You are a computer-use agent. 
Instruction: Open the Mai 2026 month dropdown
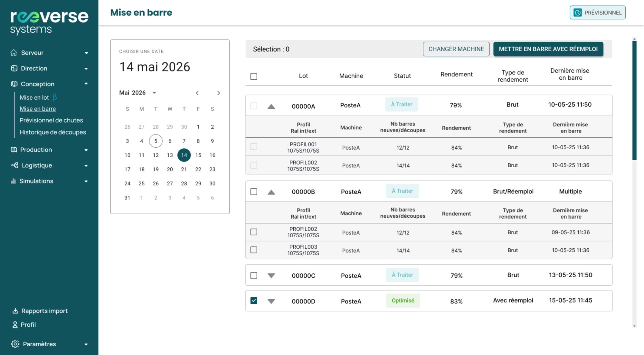[x=154, y=93]
